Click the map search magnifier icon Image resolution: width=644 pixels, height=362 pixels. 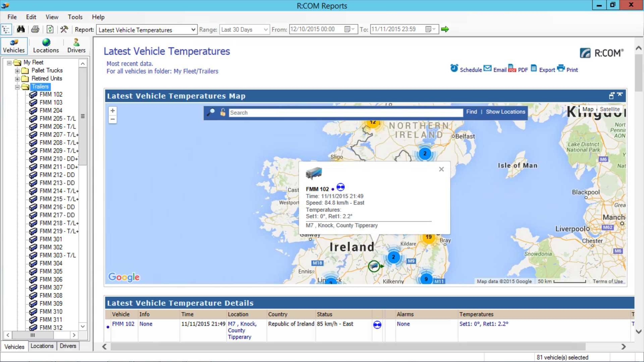coord(211,112)
